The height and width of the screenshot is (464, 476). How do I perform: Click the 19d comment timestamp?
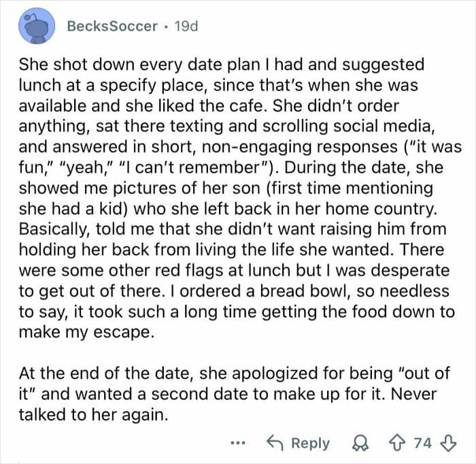click(186, 27)
